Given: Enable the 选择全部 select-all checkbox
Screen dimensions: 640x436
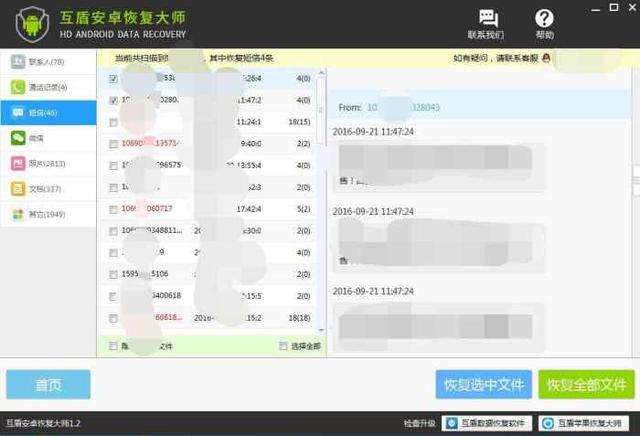Looking at the screenshot, I should [x=283, y=346].
